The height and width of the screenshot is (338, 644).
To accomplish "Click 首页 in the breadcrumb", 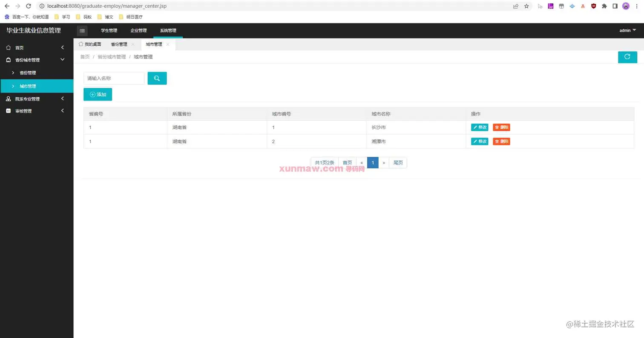I will pos(85,57).
